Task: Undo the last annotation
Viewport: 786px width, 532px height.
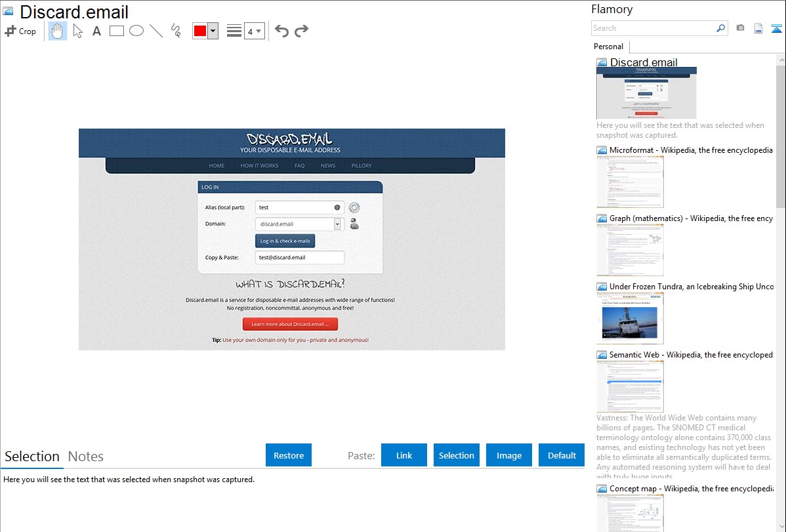Action: [281, 31]
